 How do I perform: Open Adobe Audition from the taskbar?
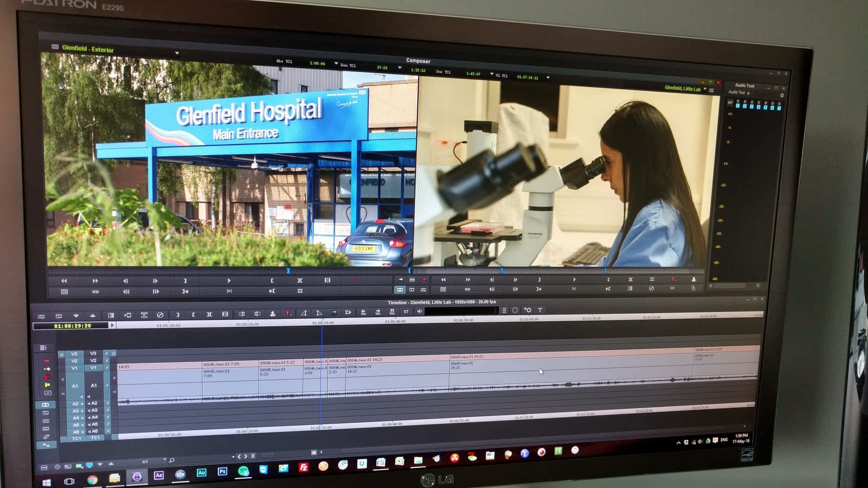tap(202, 473)
